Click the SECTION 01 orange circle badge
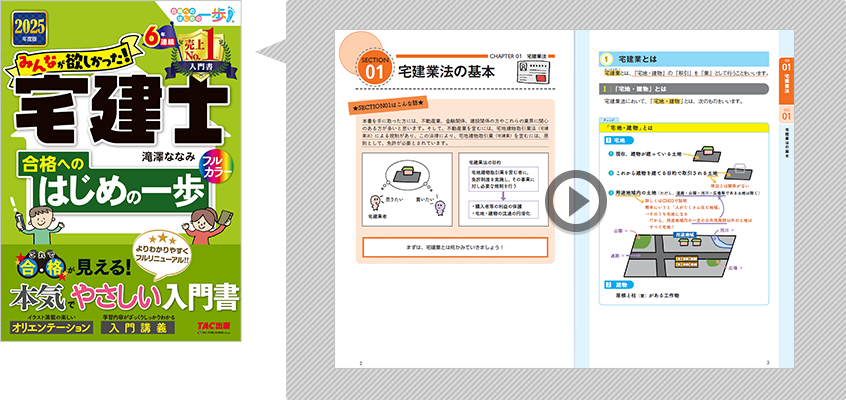 coord(373,67)
